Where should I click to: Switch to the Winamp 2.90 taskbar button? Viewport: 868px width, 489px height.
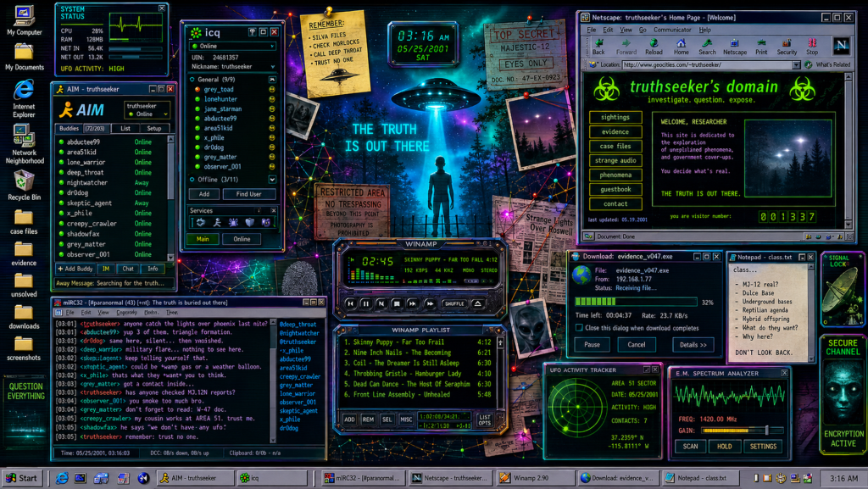pos(534,478)
